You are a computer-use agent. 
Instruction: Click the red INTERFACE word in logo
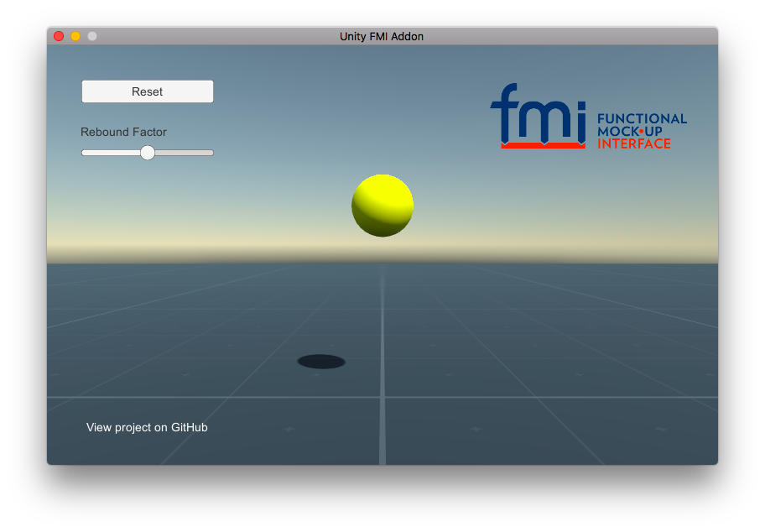coord(633,143)
